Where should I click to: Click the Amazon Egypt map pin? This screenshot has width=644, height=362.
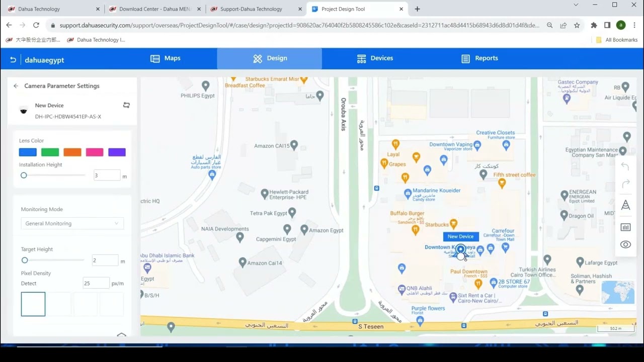tap(304, 229)
